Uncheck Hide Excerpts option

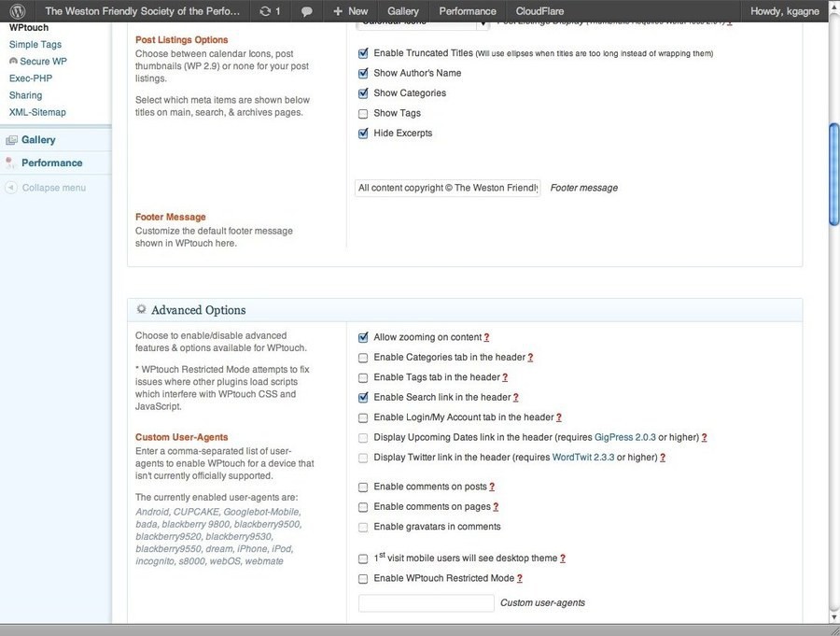[363, 134]
